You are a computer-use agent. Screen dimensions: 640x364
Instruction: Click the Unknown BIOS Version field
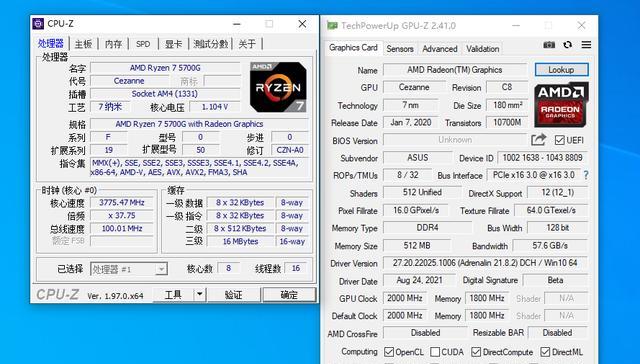(455, 140)
